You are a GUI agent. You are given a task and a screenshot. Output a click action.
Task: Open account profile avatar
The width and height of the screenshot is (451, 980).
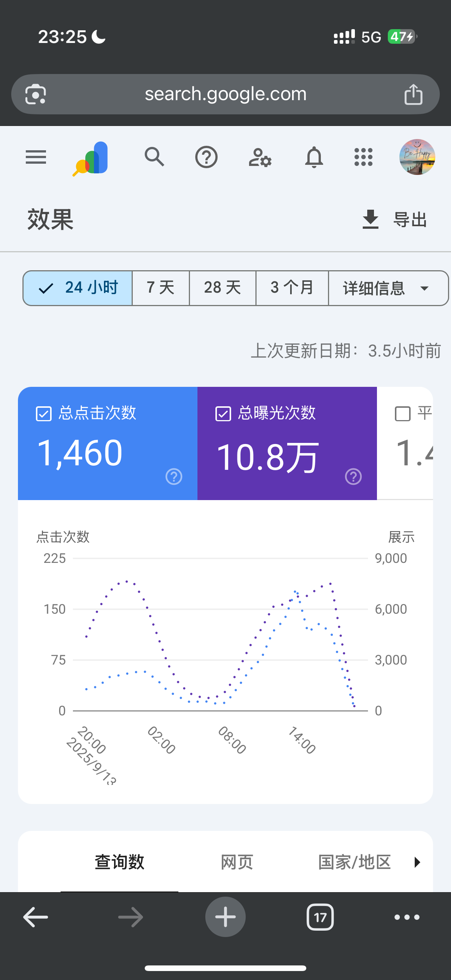click(x=417, y=157)
